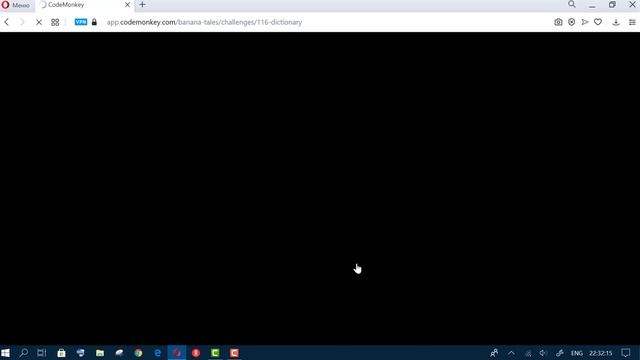View site security lock info
Screen dimensions: 640x360
(94, 22)
